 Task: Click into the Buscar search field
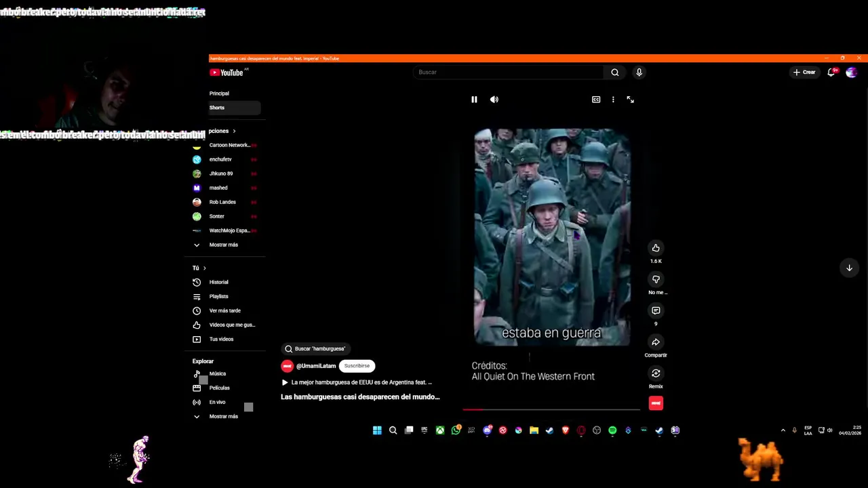point(509,73)
